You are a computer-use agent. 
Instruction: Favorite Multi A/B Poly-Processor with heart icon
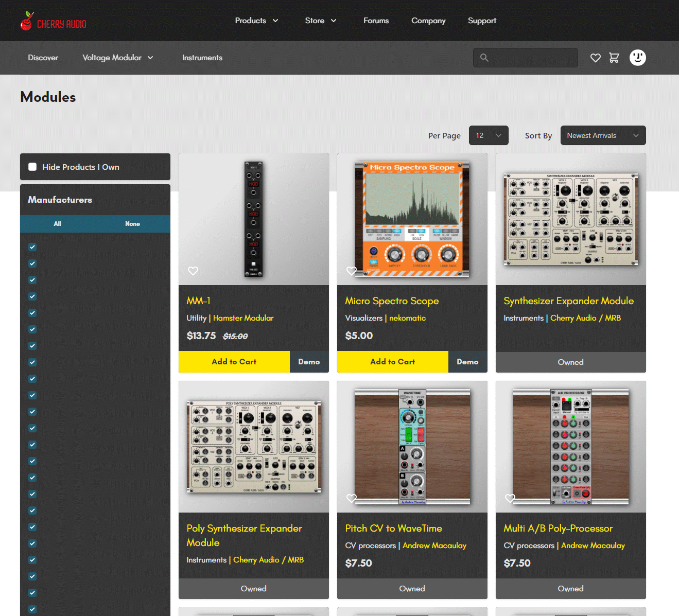[x=510, y=498]
